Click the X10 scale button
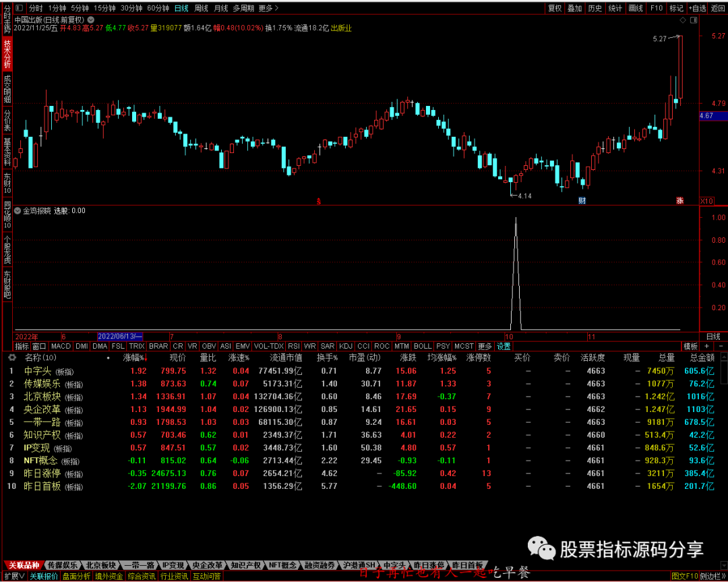728x582 pixels. click(x=706, y=201)
